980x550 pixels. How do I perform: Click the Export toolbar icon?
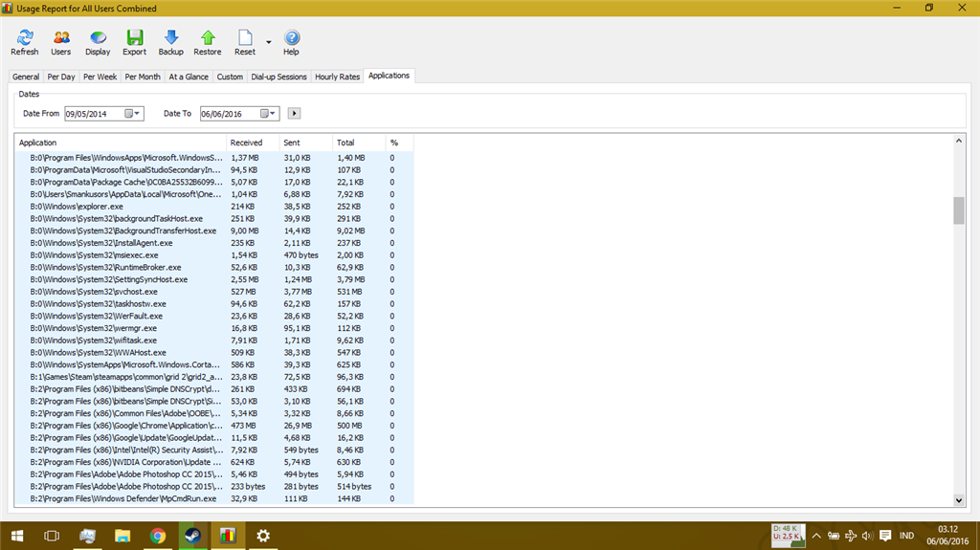[x=134, y=42]
